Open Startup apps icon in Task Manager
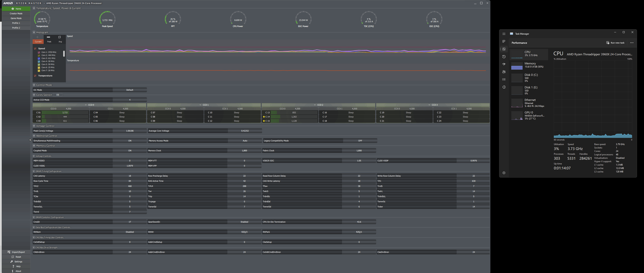Image resolution: width=644 pixels, height=273 pixels. click(x=504, y=64)
